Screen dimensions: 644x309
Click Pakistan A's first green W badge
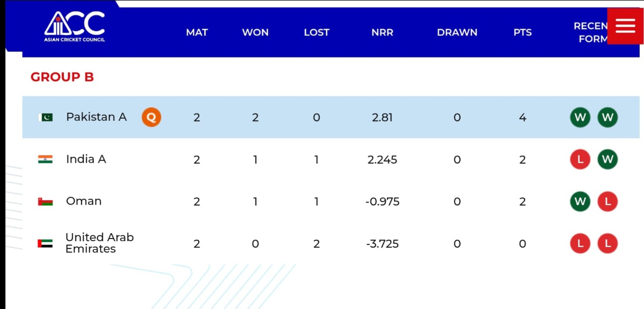580,118
